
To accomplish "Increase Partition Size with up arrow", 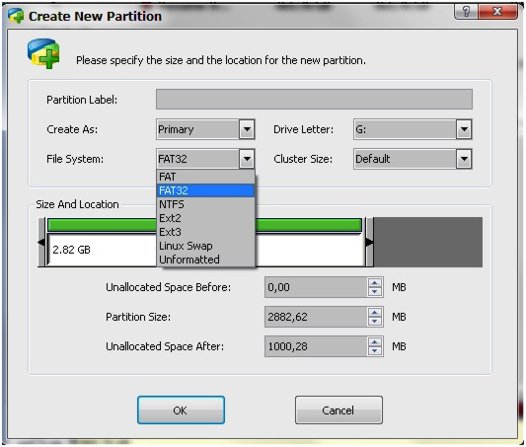I will coord(374,312).
